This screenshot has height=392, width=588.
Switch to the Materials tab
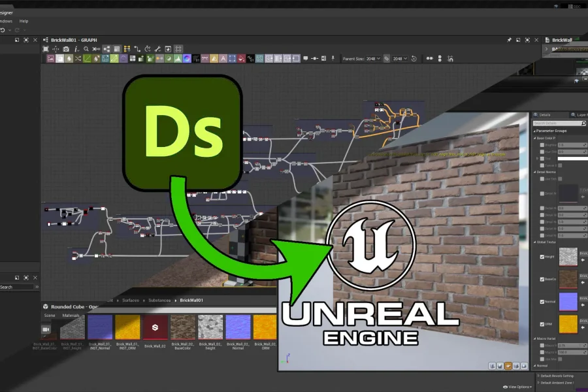click(x=71, y=315)
